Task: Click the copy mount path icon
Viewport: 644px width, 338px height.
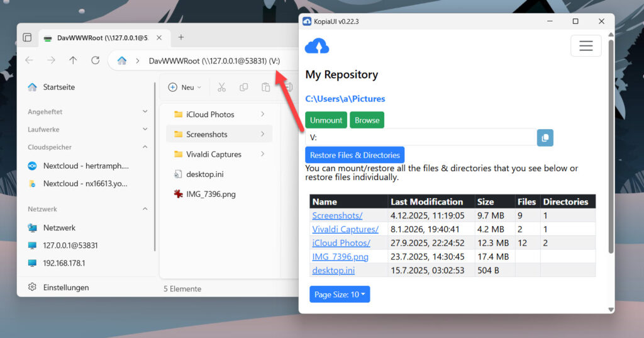Action: click(x=545, y=137)
